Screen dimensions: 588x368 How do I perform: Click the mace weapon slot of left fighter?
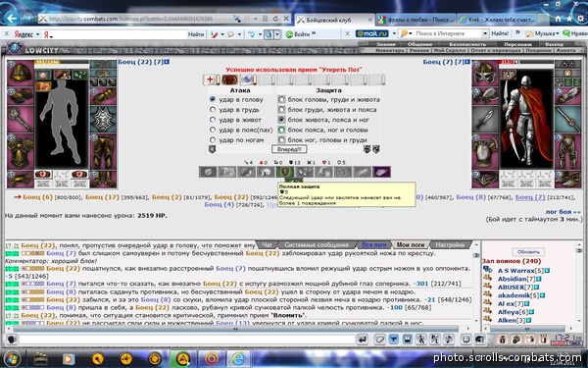(21, 120)
